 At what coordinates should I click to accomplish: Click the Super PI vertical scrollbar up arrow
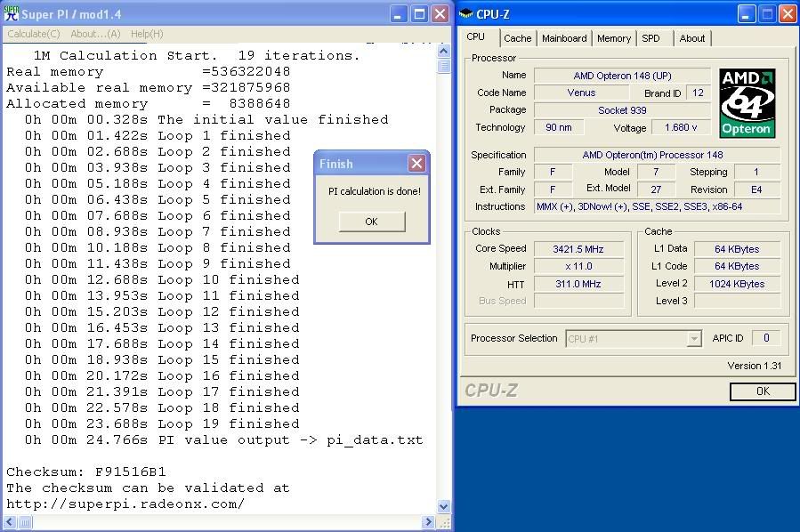click(444, 52)
